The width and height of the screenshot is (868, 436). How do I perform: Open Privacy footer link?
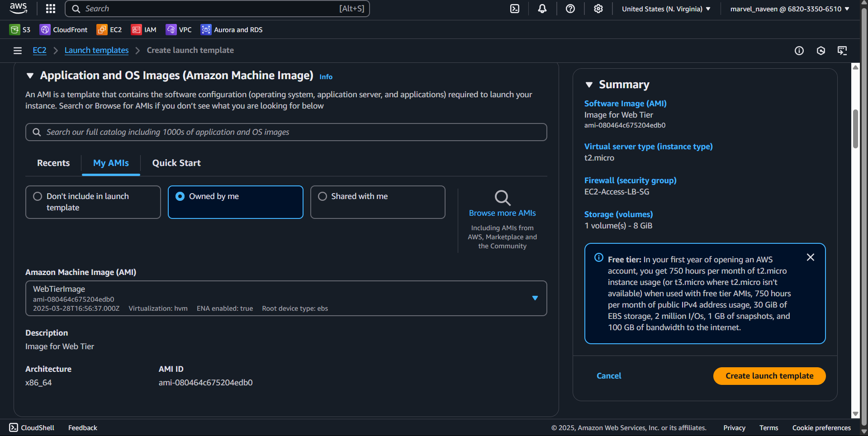click(x=734, y=428)
